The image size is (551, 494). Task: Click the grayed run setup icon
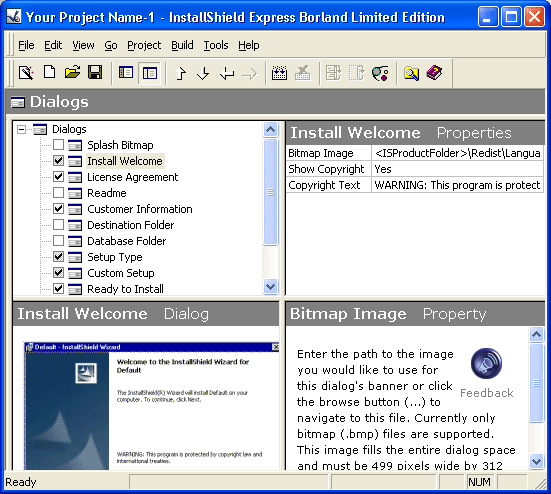[333, 73]
